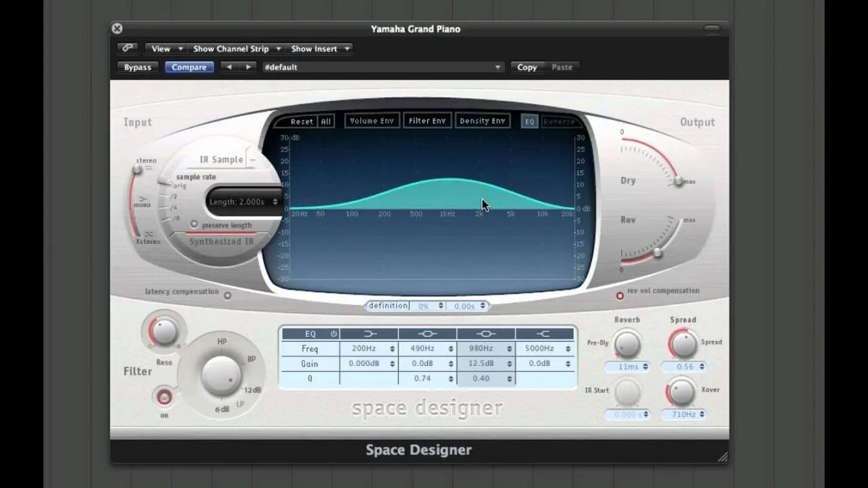868x488 pixels.
Task: Click the Reverb Pre-Dly knob
Action: tap(627, 344)
